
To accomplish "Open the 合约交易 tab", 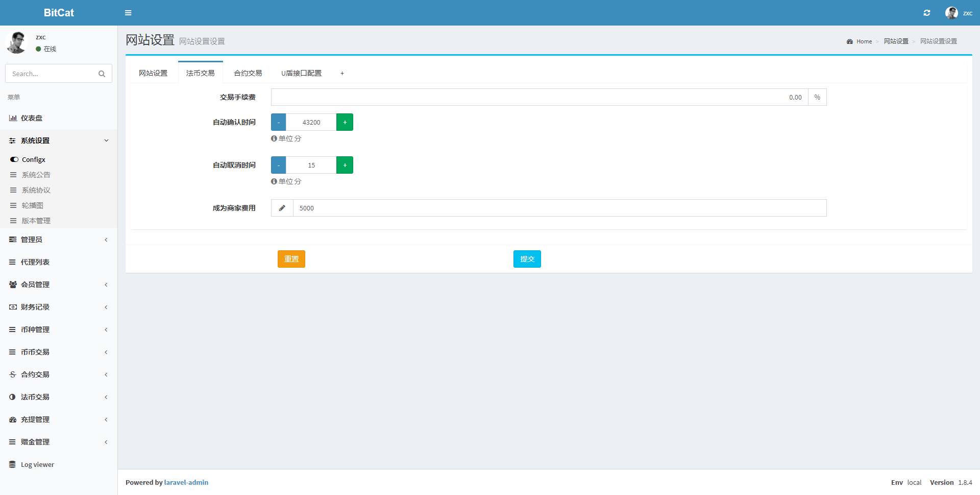I will (248, 73).
